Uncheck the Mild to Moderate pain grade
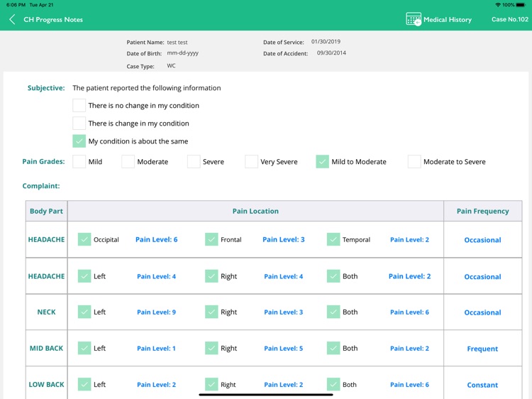 pos(323,162)
